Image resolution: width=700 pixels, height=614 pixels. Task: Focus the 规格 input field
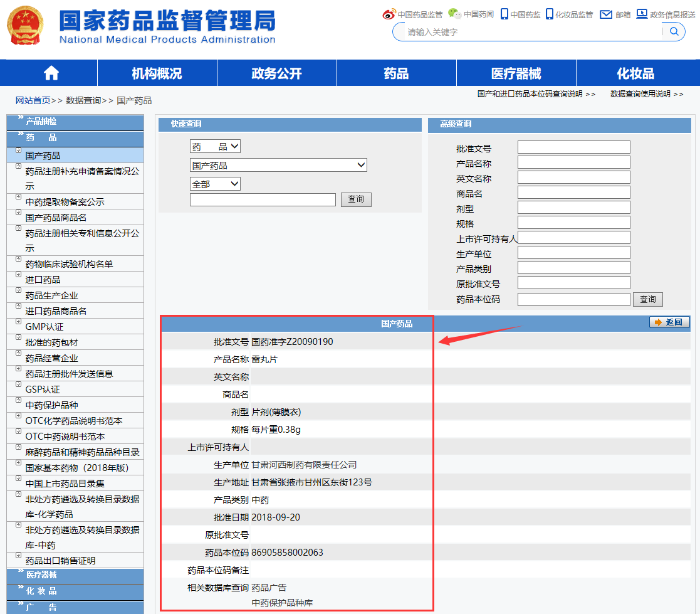click(x=573, y=223)
